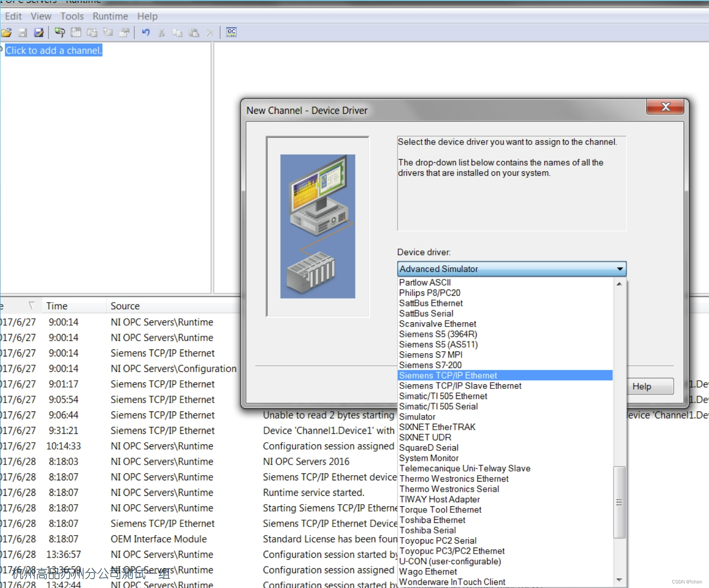Image resolution: width=709 pixels, height=588 pixels.
Task: Select 'Click to add a channel.' tree item
Action: tap(54, 50)
